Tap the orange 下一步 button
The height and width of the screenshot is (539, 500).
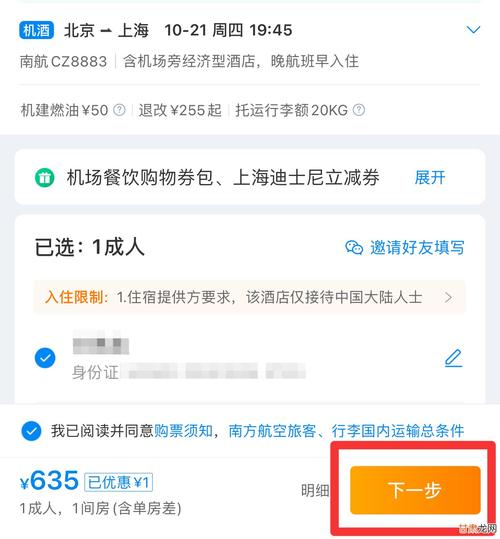(415, 490)
